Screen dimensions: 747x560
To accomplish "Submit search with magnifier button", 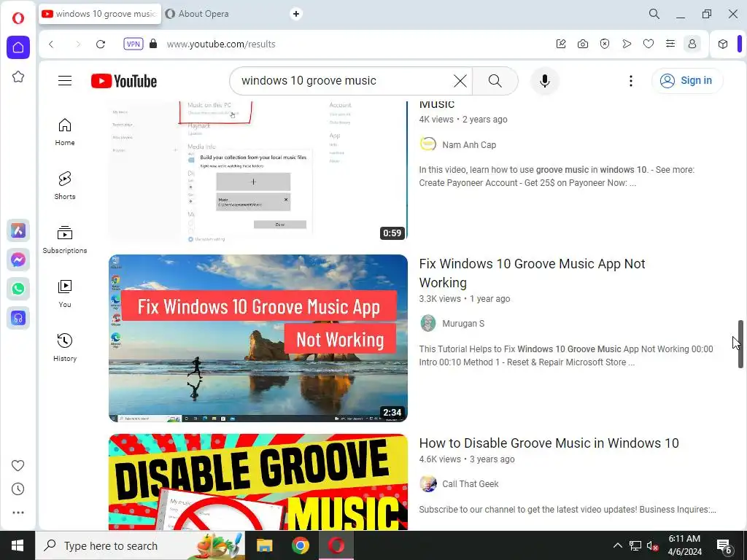I will 495,81.
